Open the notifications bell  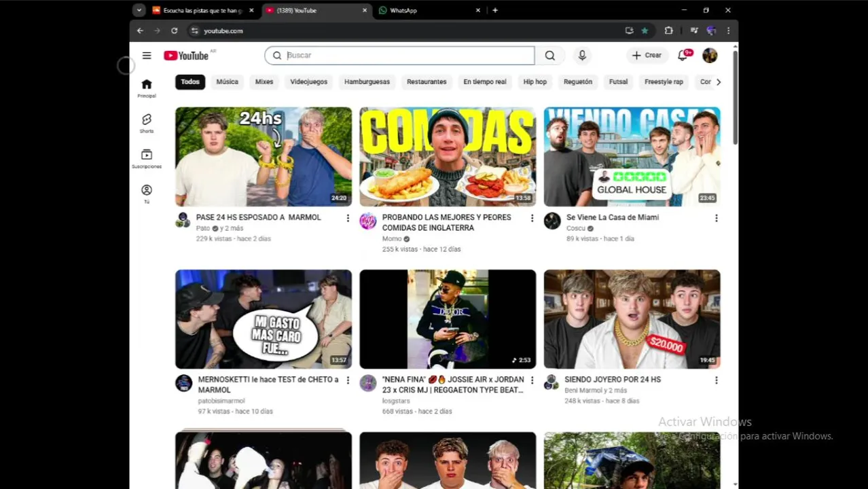pyautogui.click(x=683, y=55)
